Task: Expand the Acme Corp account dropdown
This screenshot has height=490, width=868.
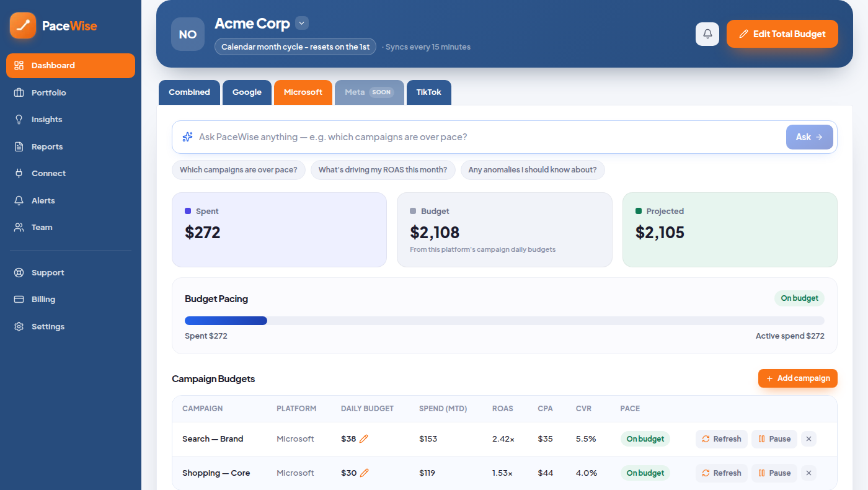Action: pos(302,24)
